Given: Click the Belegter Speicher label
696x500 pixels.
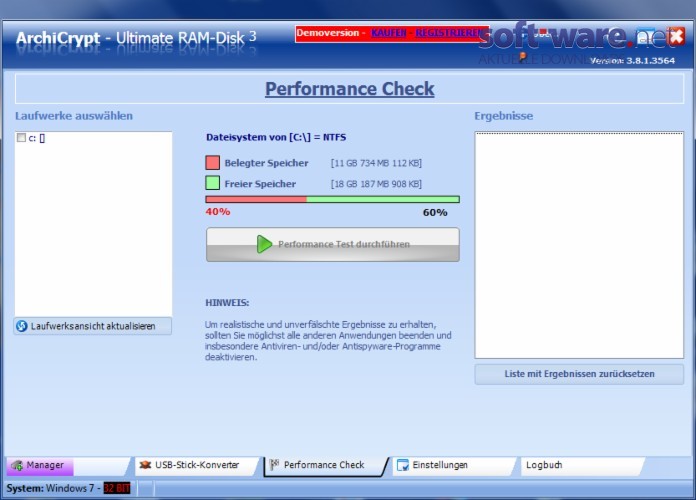Looking at the screenshot, I should (x=266, y=163).
